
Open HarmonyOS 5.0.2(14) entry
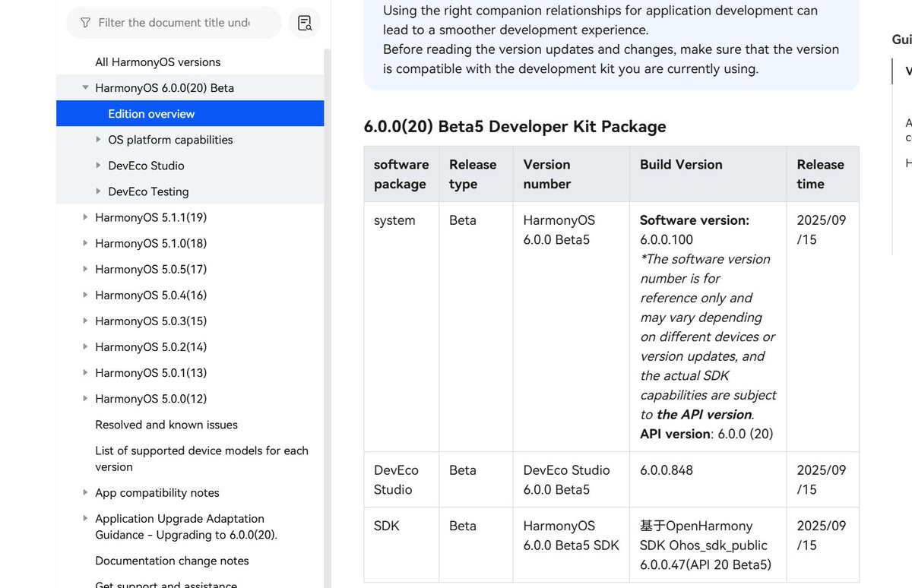pyautogui.click(x=151, y=346)
